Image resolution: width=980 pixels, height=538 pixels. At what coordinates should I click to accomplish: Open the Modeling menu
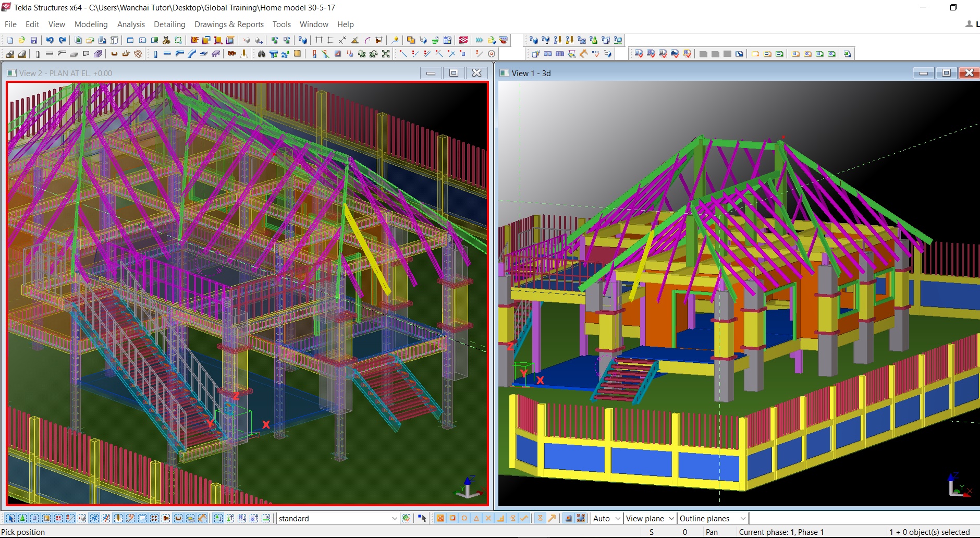click(x=91, y=24)
